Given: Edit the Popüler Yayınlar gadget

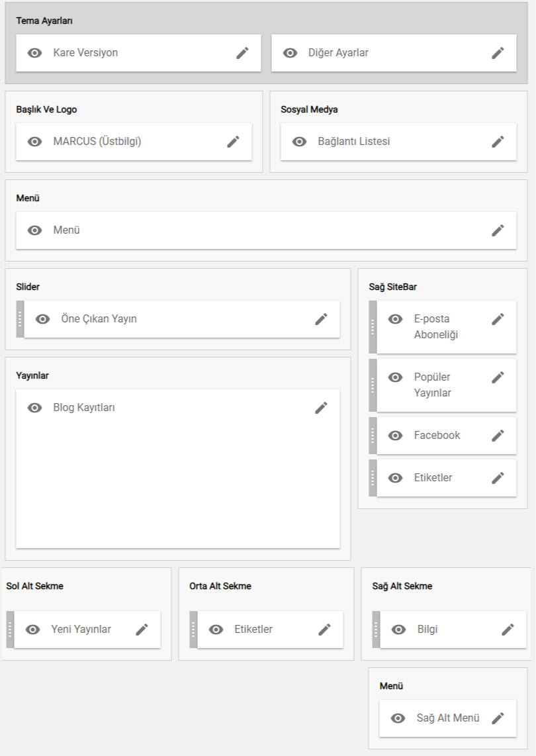Looking at the screenshot, I should [498, 377].
